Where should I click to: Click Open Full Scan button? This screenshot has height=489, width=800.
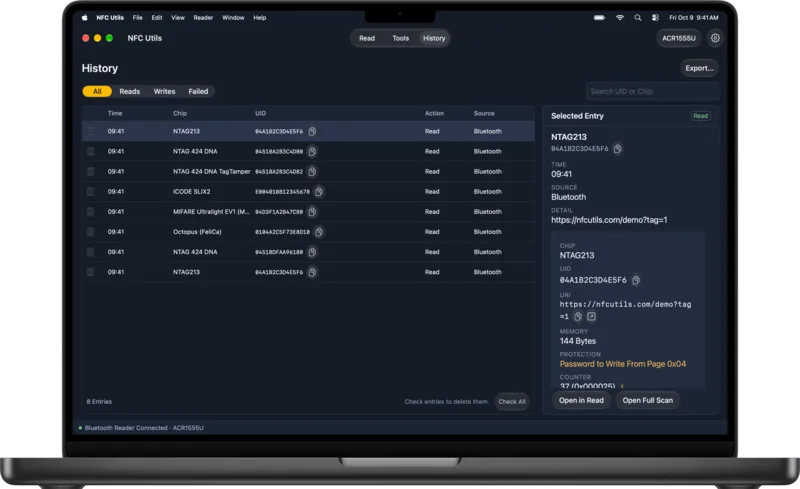point(647,400)
